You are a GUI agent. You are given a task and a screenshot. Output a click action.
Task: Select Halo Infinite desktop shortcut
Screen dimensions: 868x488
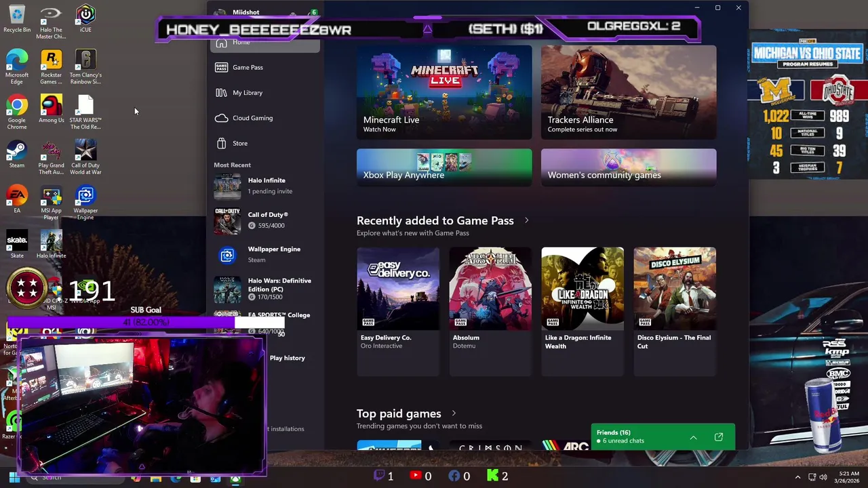pos(51,245)
